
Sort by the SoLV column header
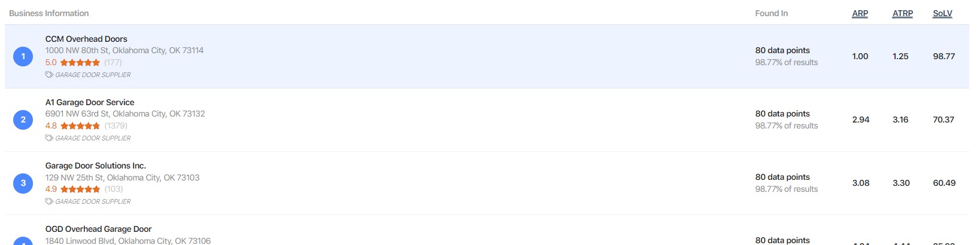pos(942,13)
